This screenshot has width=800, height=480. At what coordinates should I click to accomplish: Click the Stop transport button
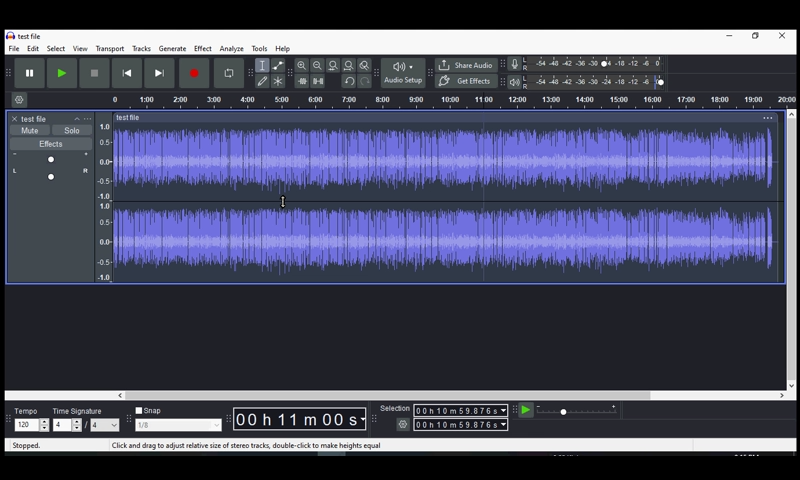coord(94,73)
